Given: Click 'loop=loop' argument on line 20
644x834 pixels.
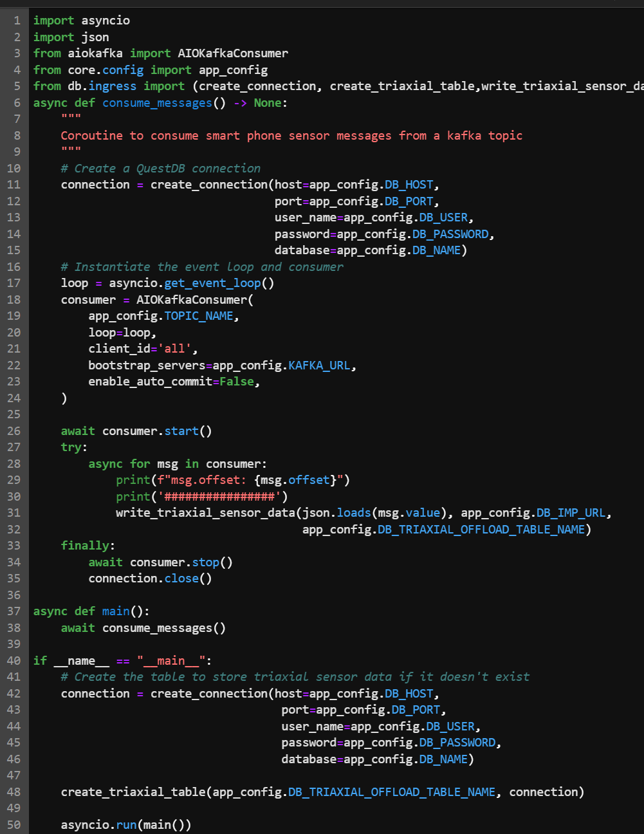Looking at the screenshot, I should coord(119,333).
